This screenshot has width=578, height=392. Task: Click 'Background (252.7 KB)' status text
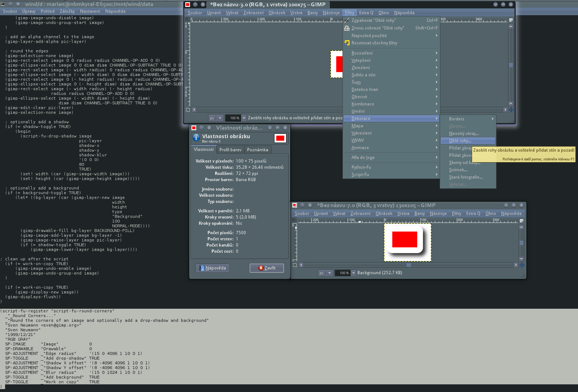point(380,273)
